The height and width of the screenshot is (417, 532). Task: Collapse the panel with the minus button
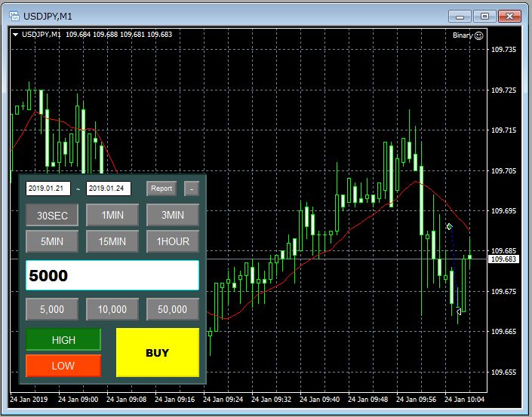[192, 189]
